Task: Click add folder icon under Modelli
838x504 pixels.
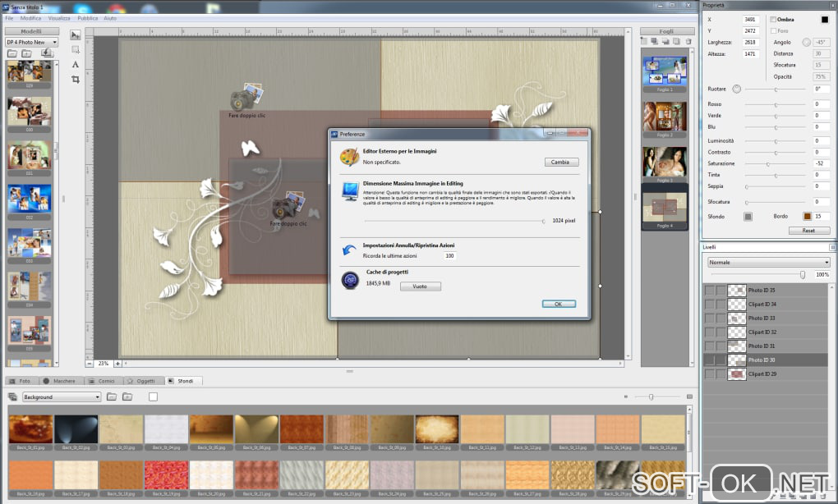Action: [x=26, y=53]
